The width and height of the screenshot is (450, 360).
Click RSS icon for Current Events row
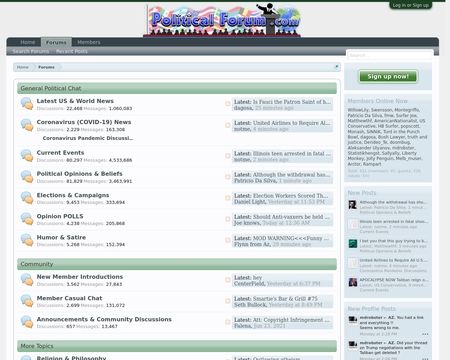coord(228,156)
